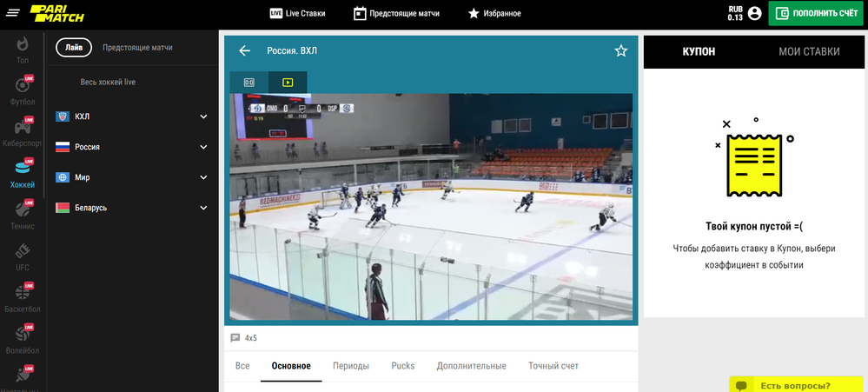Expand the Беларусь hockey section

(x=203, y=208)
